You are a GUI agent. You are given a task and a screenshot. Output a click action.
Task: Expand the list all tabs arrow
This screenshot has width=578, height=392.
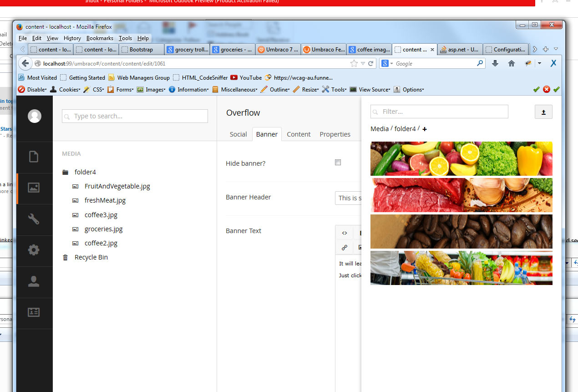pos(556,49)
